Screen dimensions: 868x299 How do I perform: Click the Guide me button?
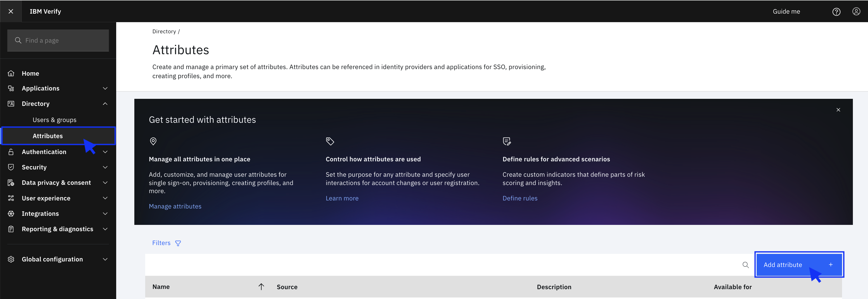coord(786,11)
